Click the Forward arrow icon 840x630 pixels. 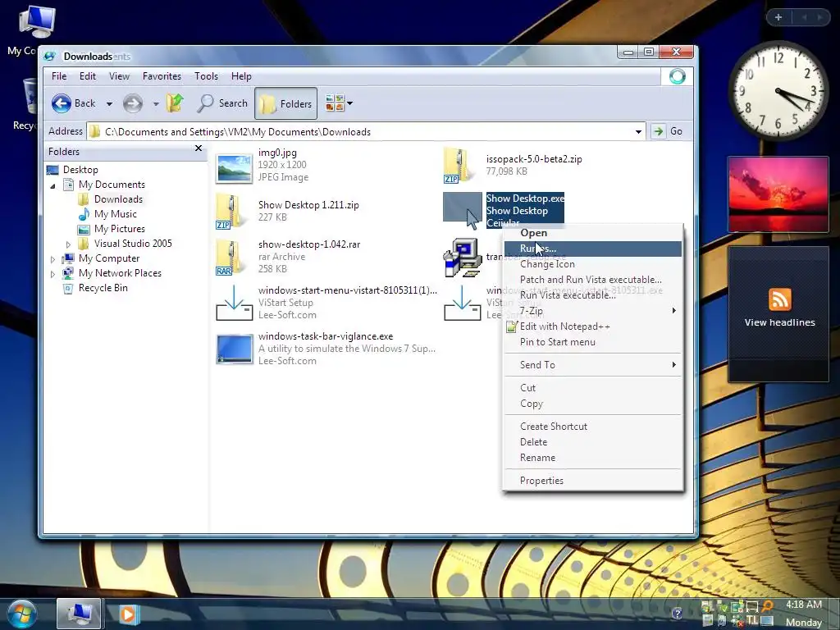133,103
